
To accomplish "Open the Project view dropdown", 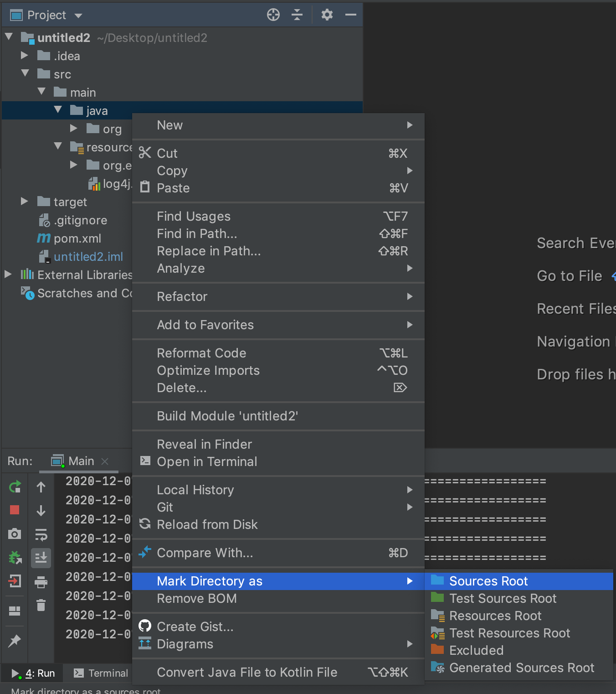I will tap(77, 15).
